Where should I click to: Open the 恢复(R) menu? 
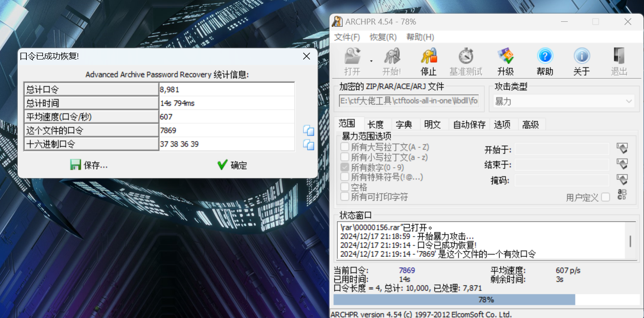383,37
